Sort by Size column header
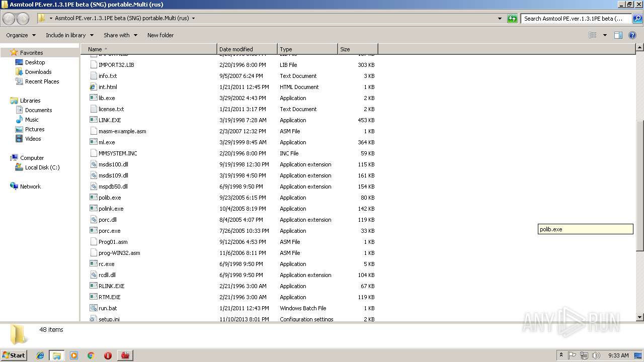This screenshot has width=644, height=362. (x=358, y=49)
